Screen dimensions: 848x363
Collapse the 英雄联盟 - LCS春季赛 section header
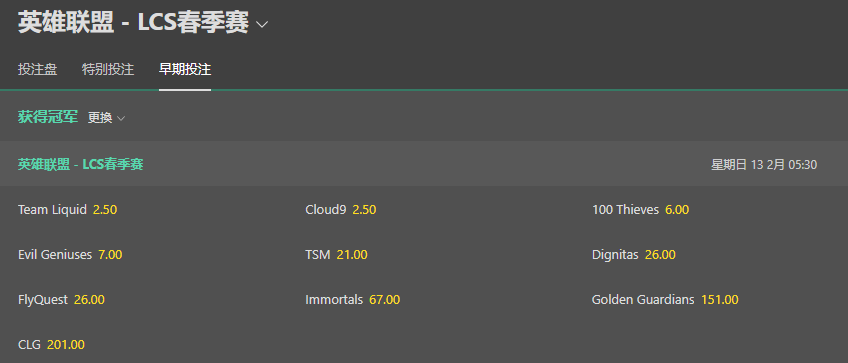pyautogui.click(x=424, y=164)
